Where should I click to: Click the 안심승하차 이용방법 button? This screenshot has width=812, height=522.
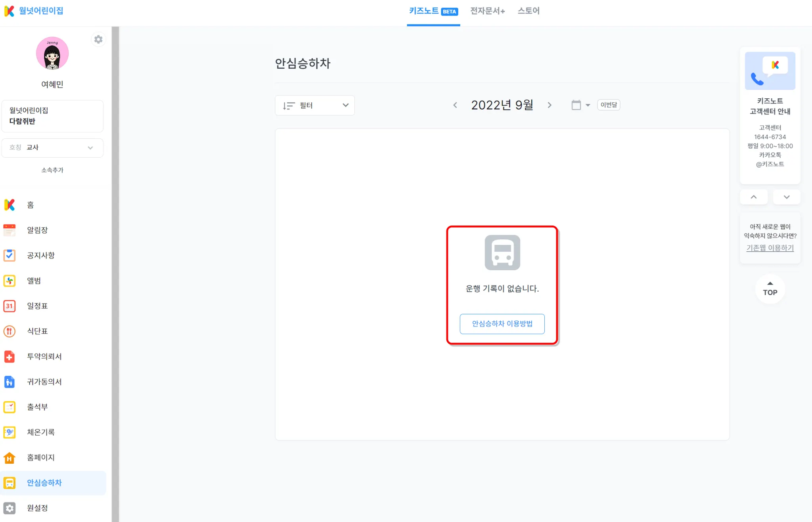(502, 324)
